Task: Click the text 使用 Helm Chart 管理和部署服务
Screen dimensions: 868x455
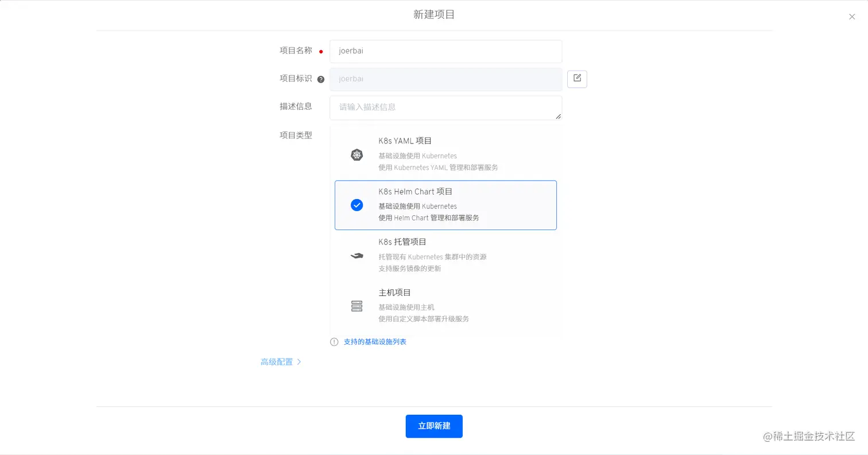Action: 429,218
